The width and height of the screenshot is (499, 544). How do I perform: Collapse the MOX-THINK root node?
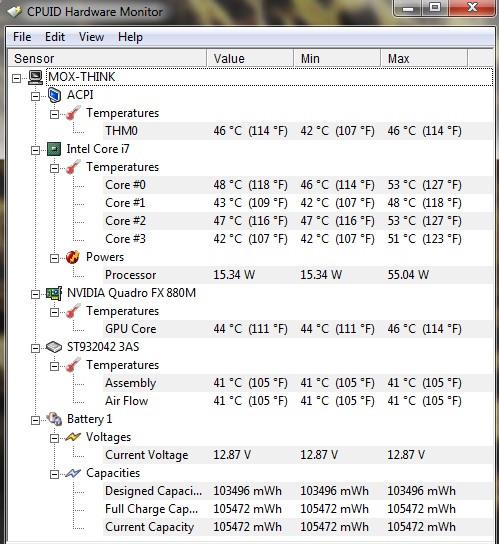tap(16, 78)
